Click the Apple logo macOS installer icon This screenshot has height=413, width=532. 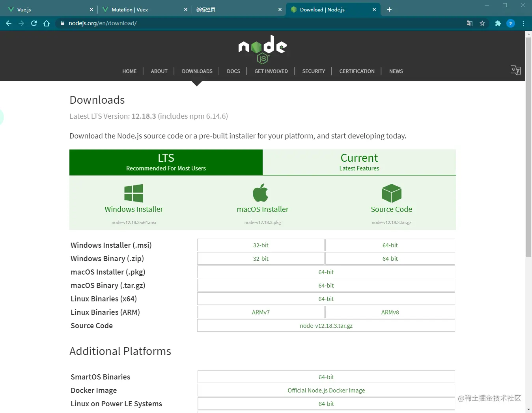(260, 192)
